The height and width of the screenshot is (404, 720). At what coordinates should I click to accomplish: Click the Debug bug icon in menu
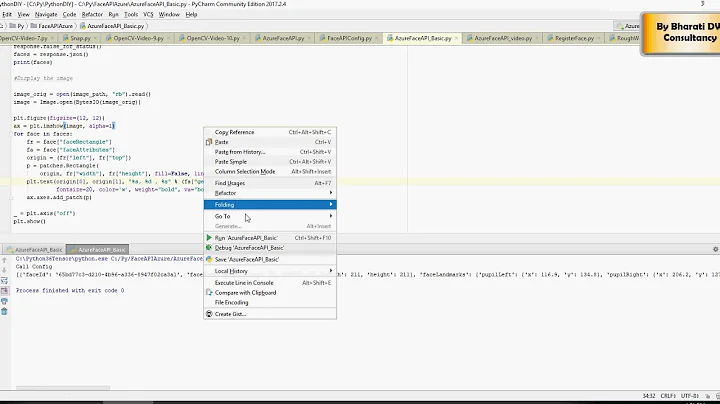(x=209, y=248)
